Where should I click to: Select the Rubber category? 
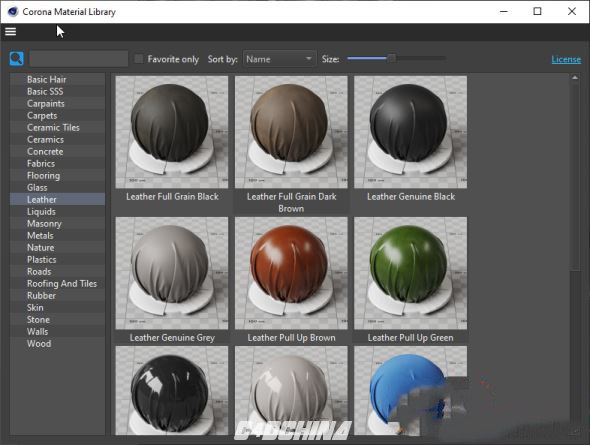(x=58, y=296)
